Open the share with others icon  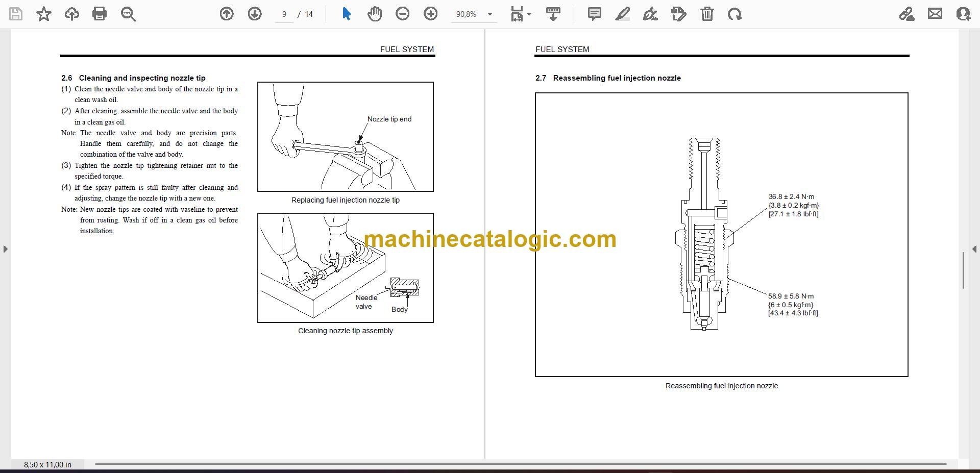pos(963,14)
